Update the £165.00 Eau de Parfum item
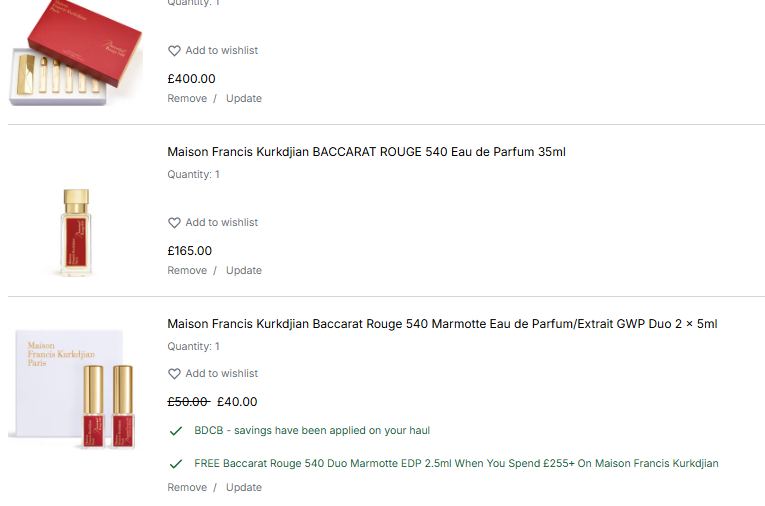Image resolution: width=765 pixels, height=506 pixels. pyautogui.click(x=244, y=271)
